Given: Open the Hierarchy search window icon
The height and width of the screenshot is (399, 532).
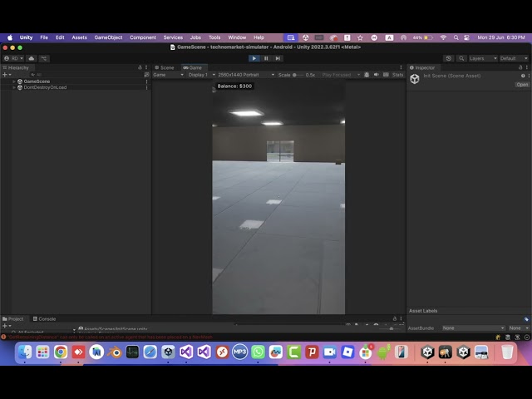Looking at the screenshot, I should pos(146,75).
